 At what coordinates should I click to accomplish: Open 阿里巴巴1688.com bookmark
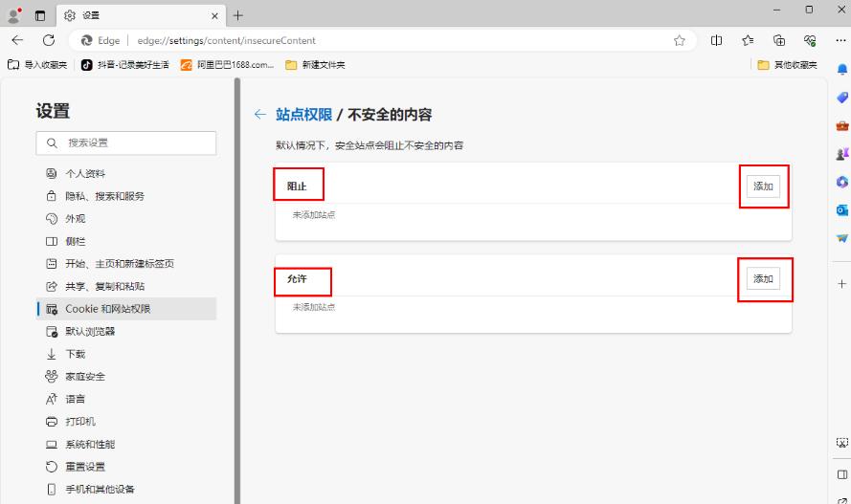228,65
